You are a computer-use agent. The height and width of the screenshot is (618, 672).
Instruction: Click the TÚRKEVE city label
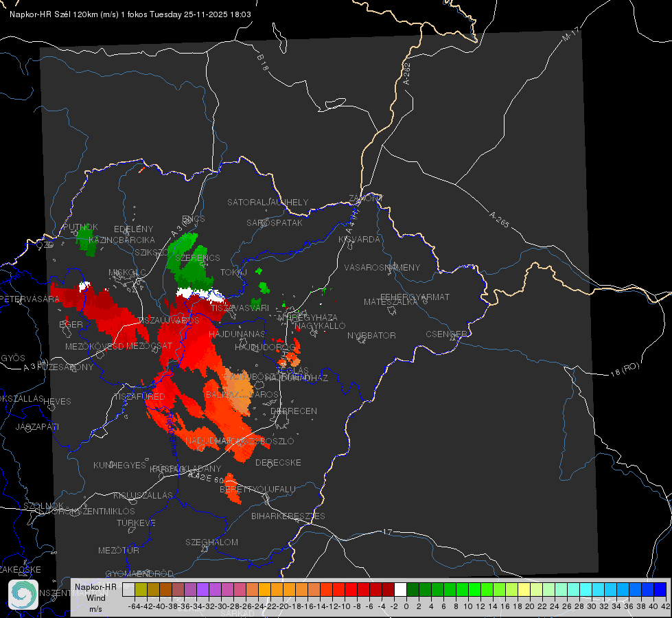pos(137,523)
